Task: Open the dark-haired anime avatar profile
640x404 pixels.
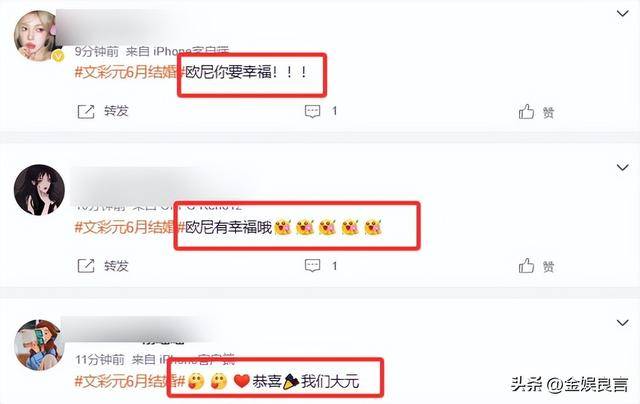Action: [39, 190]
